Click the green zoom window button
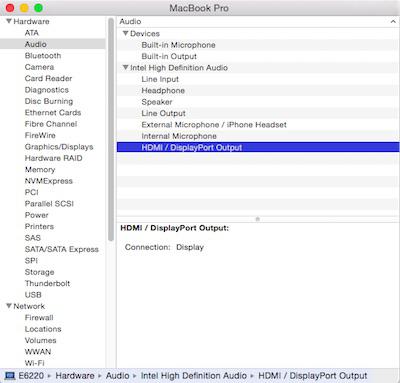The width and height of the screenshot is (400, 383). tap(39, 8)
